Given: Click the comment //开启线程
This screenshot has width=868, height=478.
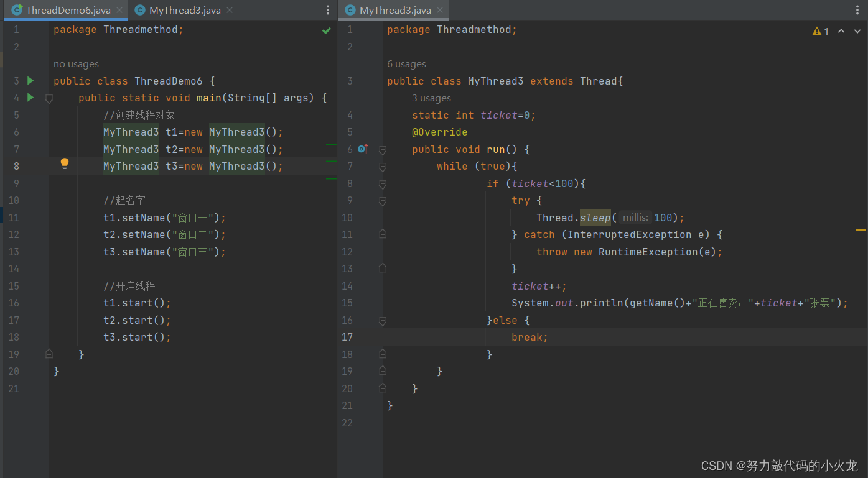Looking at the screenshot, I should click(x=129, y=286).
